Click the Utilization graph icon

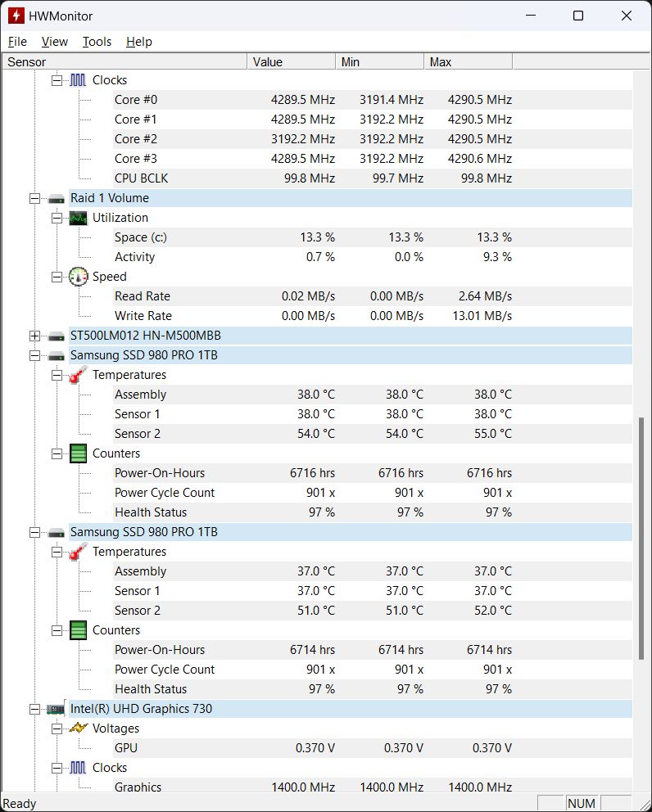pos(79,218)
